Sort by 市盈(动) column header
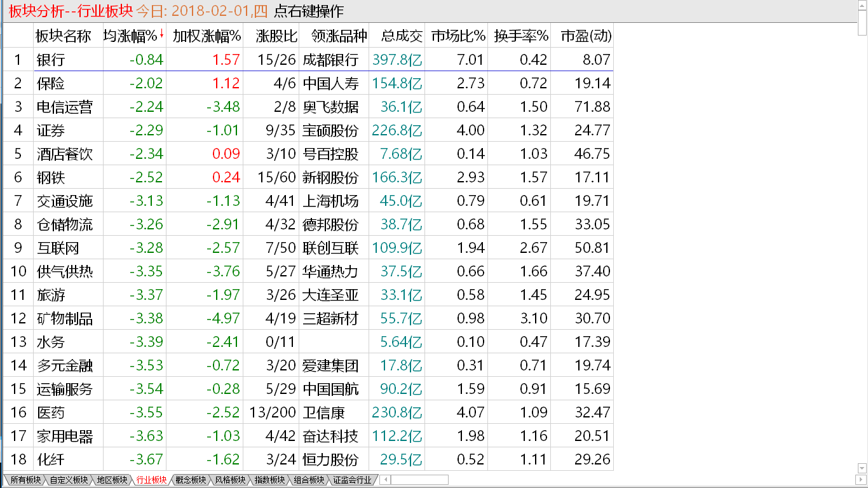The image size is (868, 488). [x=582, y=36]
